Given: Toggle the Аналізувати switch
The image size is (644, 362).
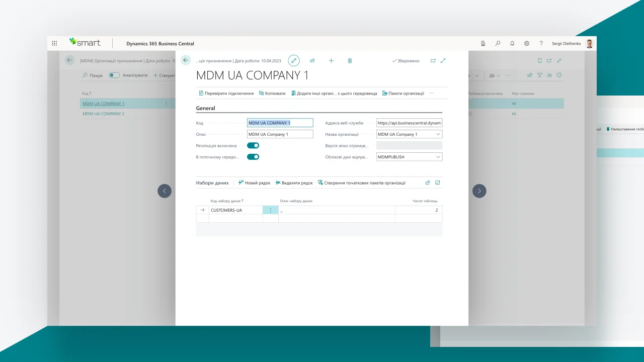Looking at the screenshot, I should coord(114,75).
